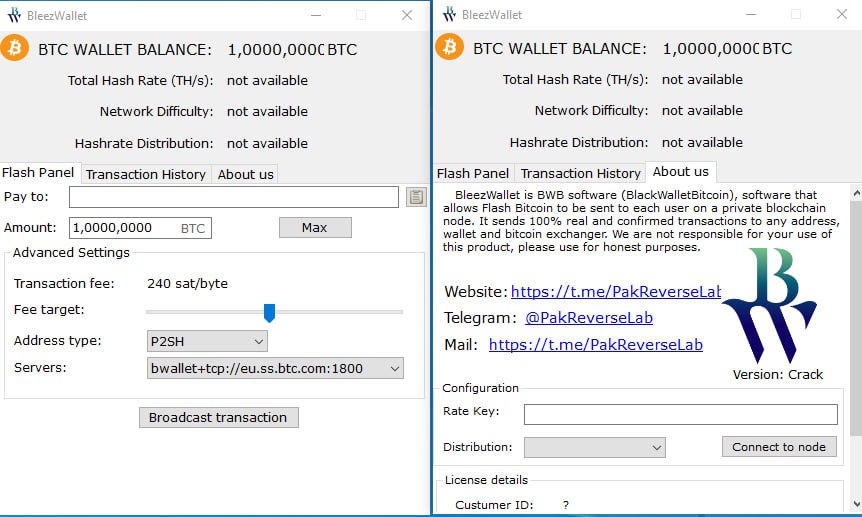Click the Rate Key input field

[680, 414]
